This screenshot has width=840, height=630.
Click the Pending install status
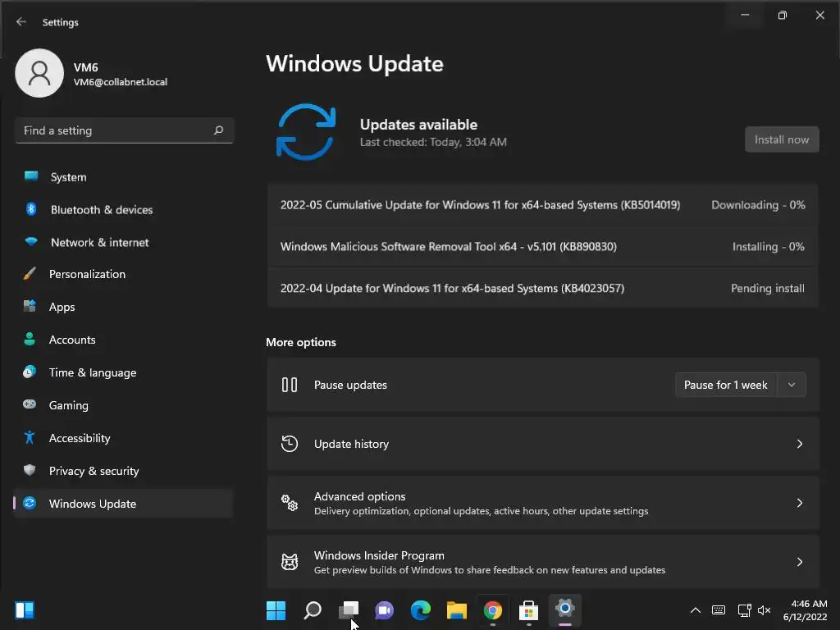pyautogui.click(x=768, y=288)
